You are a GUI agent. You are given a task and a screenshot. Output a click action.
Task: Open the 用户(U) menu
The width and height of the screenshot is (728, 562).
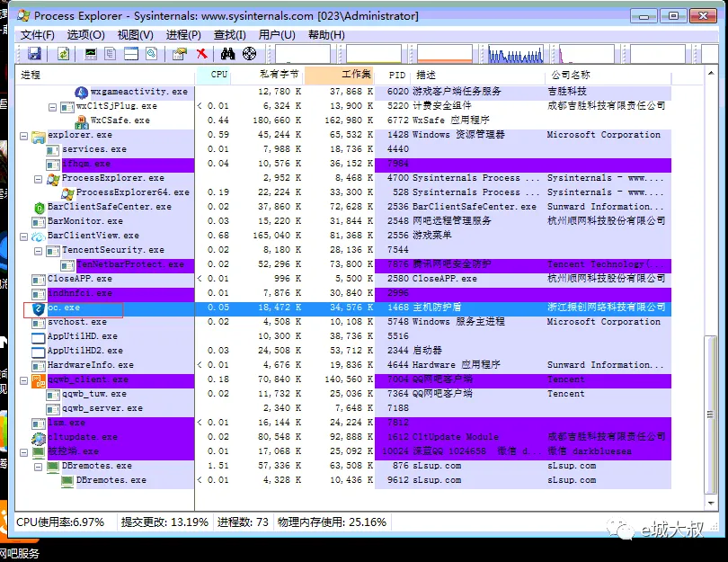click(277, 35)
